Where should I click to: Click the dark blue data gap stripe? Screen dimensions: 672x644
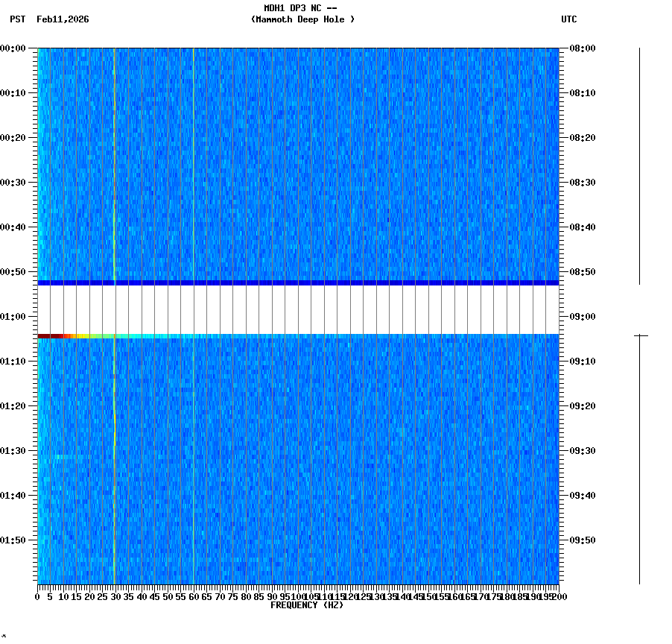click(298, 282)
